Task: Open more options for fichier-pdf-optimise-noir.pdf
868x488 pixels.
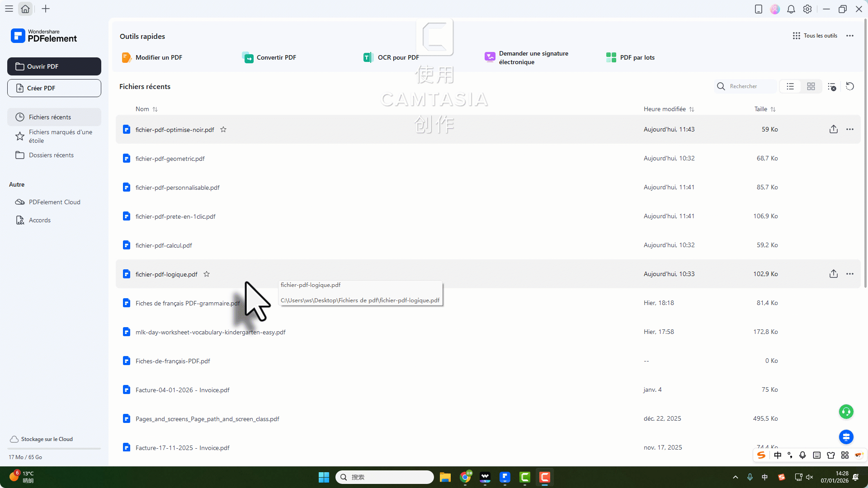Action: pyautogui.click(x=849, y=129)
